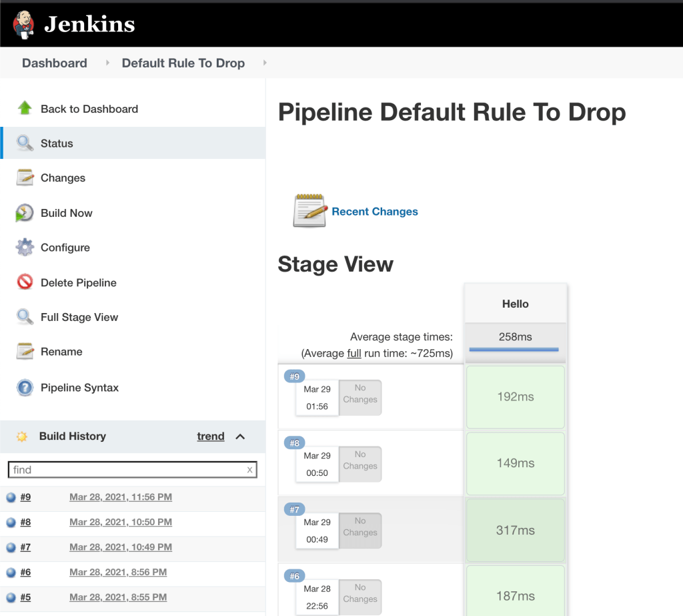The height and width of the screenshot is (616, 683).
Task: Click the Configure gear icon
Action: pyautogui.click(x=25, y=248)
